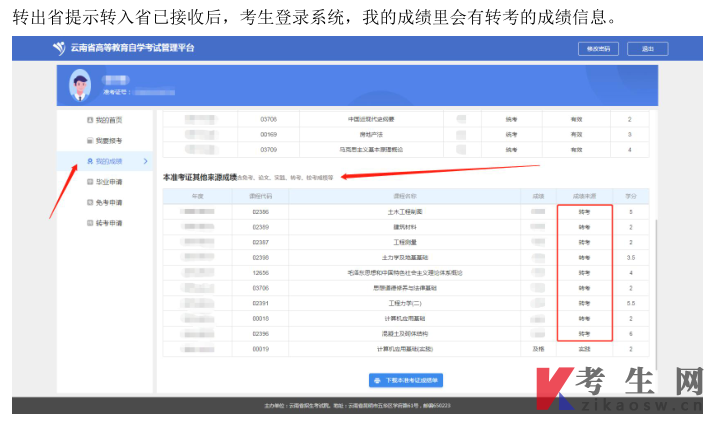718x424 pixels.
Task: Click course code 02387
Action: point(261,242)
